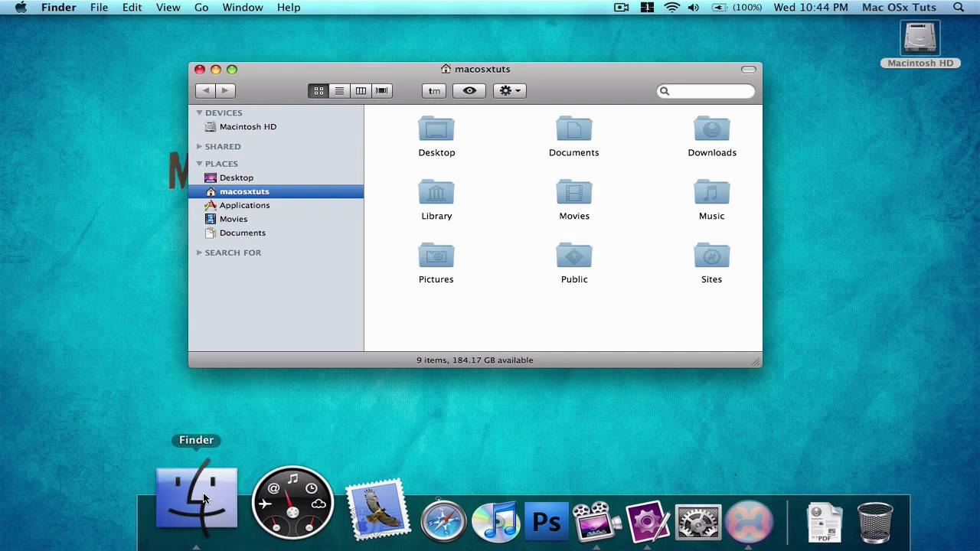Expand the SEARCH FOR sidebar section
The width and height of the screenshot is (980, 551).
click(x=200, y=253)
